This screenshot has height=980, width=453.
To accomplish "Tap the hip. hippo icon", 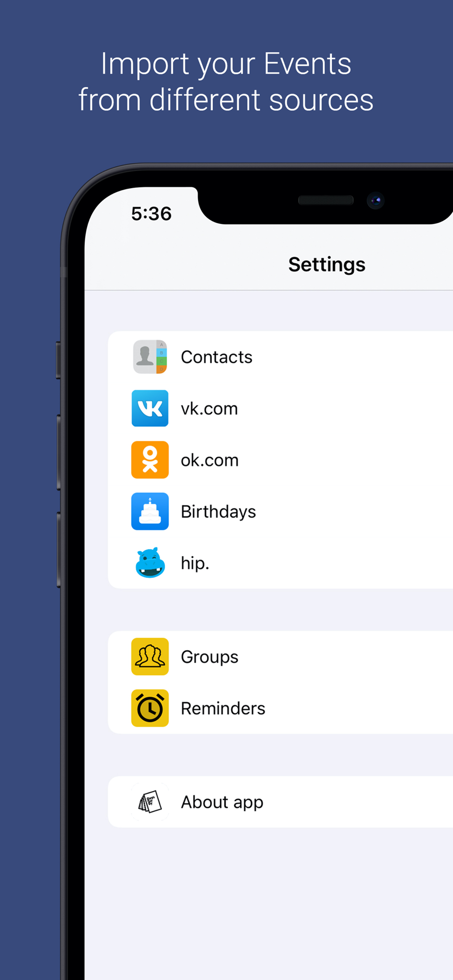I will pos(150,563).
